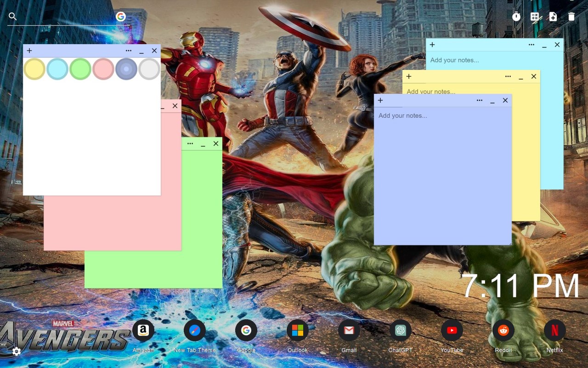Open the cyan note's three-dot options
This screenshot has height=368, width=588.
pyautogui.click(x=531, y=45)
